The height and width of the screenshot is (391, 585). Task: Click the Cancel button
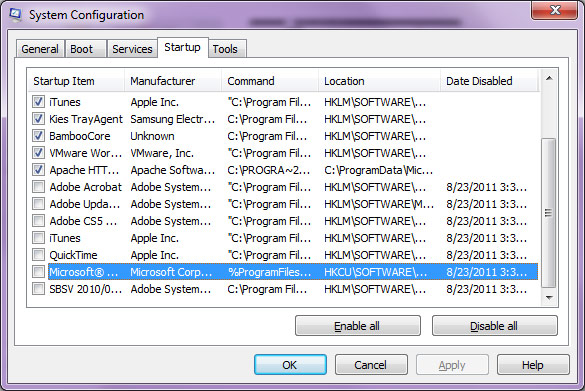(371, 365)
